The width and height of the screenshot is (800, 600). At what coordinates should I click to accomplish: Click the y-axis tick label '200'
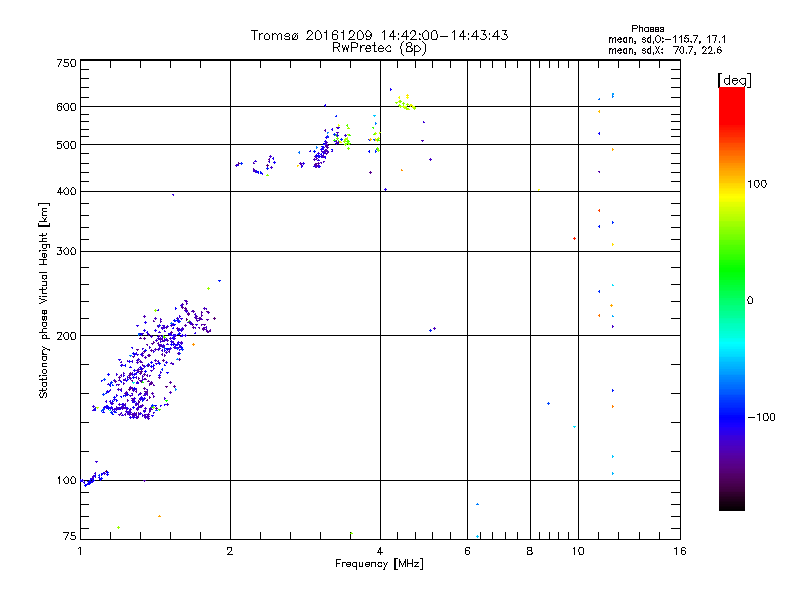[66, 336]
